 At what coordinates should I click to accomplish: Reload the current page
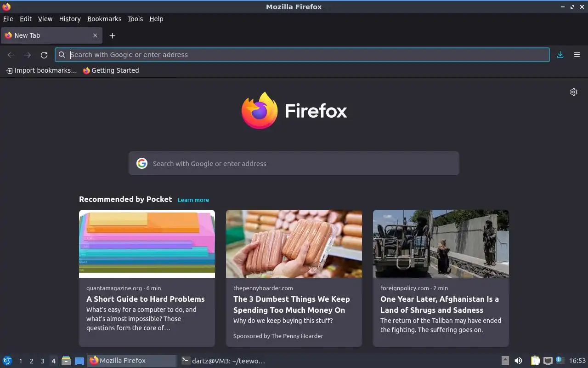tap(44, 55)
